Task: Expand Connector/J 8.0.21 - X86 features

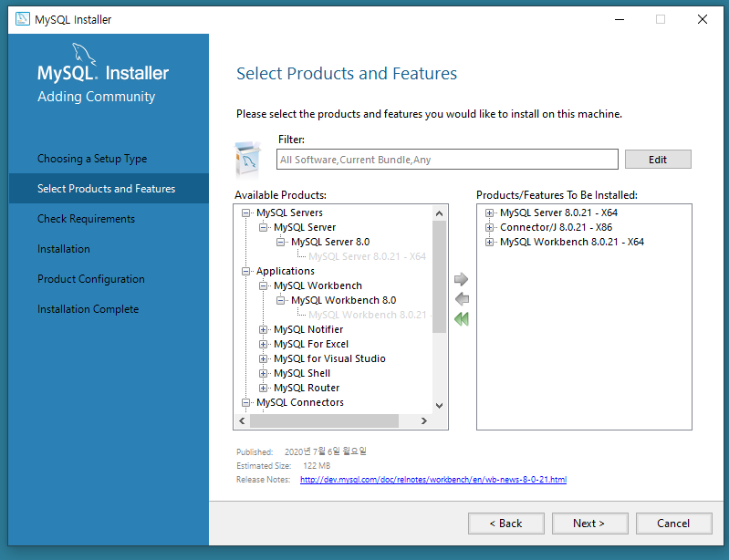Action: point(489,228)
